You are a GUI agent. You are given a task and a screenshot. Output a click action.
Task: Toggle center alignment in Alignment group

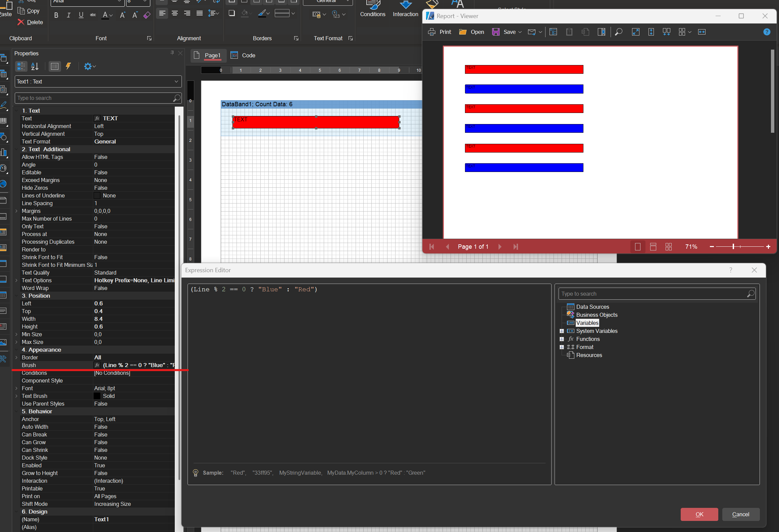tap(174, 13)
